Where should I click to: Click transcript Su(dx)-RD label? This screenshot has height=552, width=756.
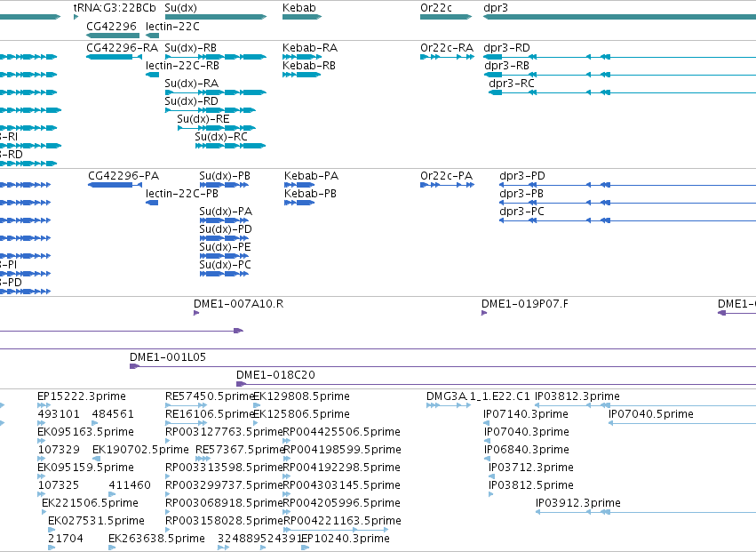click(x=191, y=101)
